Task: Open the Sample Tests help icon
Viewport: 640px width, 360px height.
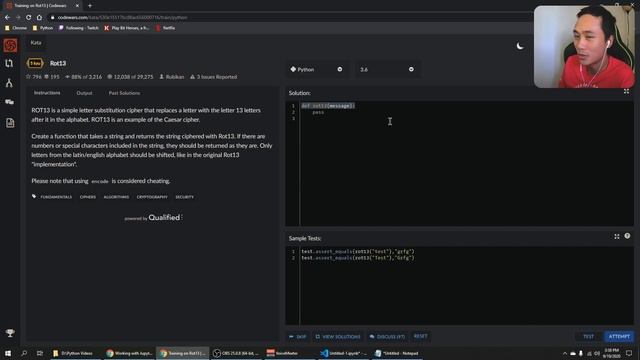Action: coord(627,236)
